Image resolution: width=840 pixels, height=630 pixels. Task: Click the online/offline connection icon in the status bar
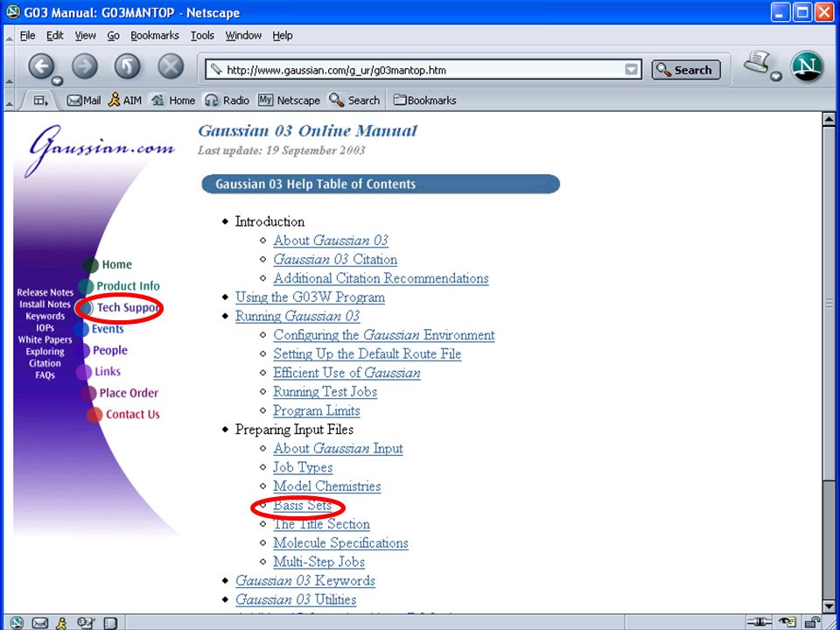[759, 622]
